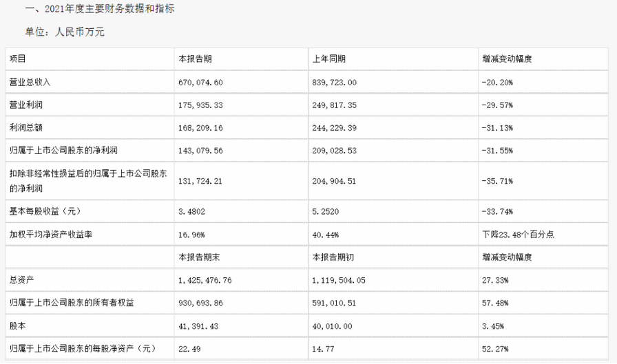Click the 总资产 value 1,425,476.76
Screen dimensions: 617x364
pos(205,280)
